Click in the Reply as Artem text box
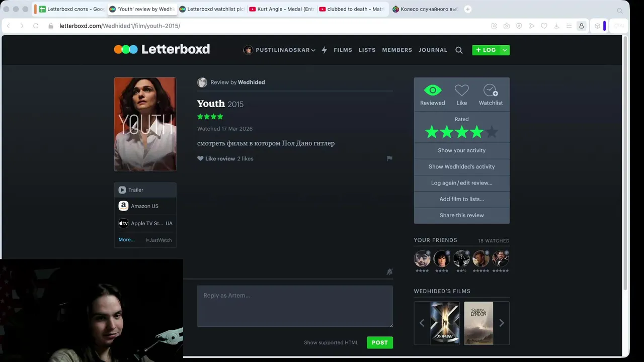 [295, 306]
